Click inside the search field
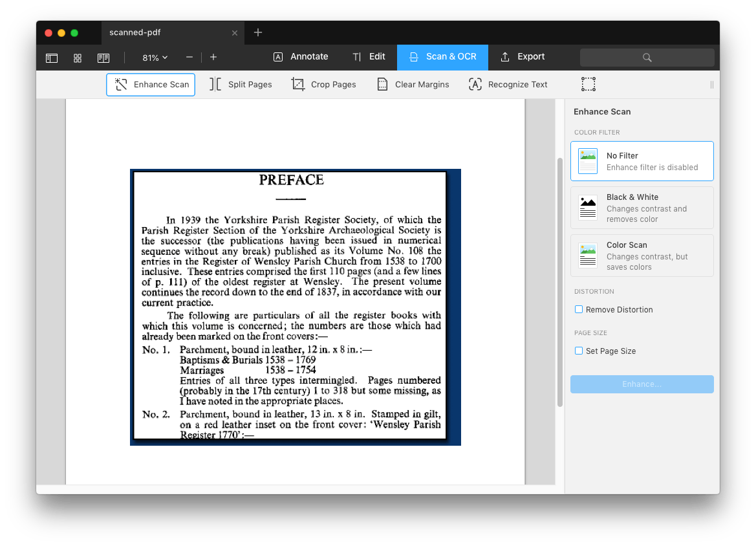 pyautogui.click(x=647, y=58)
